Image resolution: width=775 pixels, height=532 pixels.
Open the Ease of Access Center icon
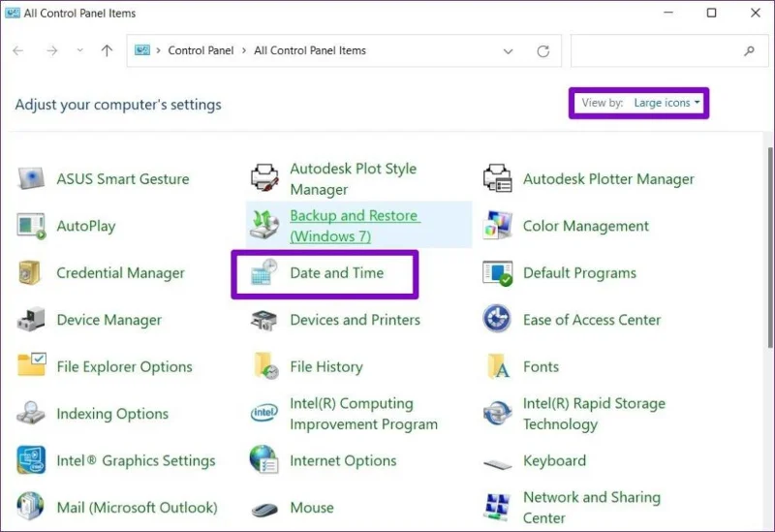(497, 319)
